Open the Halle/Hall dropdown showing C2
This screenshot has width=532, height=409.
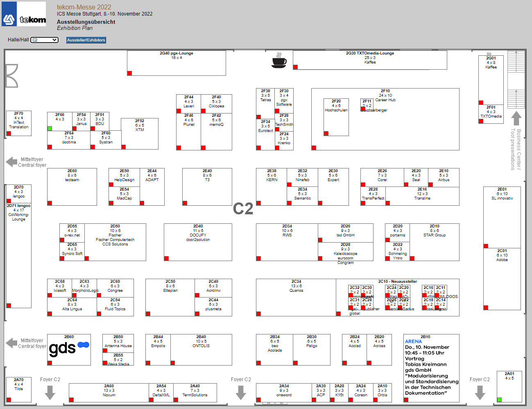coord(45,40)
